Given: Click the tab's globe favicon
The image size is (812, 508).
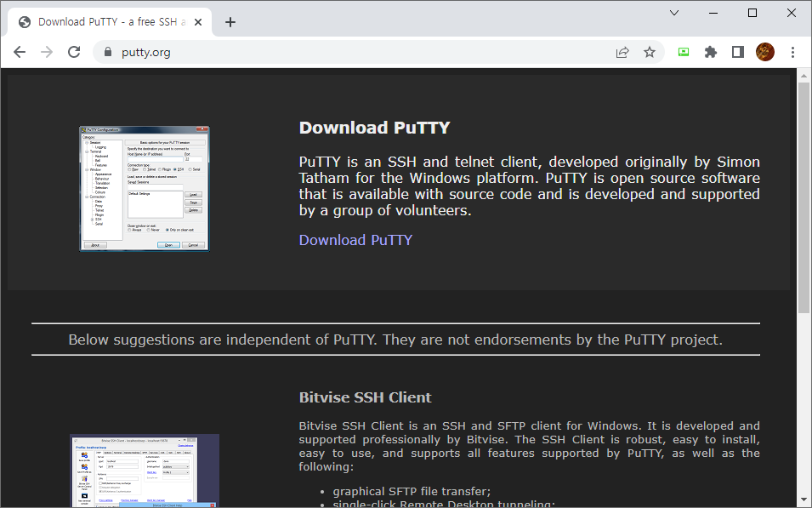Looking at the screenshot, I should click(x=25, y=22).
